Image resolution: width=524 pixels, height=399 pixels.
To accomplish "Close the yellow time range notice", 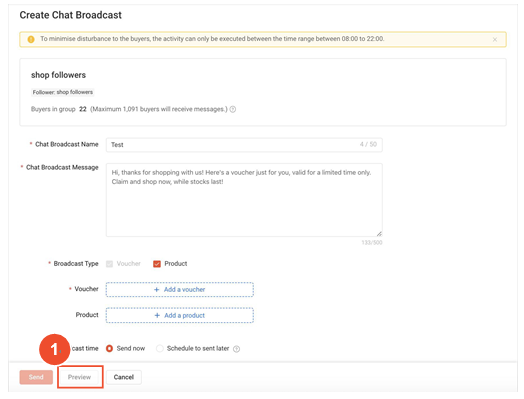I will (x=495, y=39).
